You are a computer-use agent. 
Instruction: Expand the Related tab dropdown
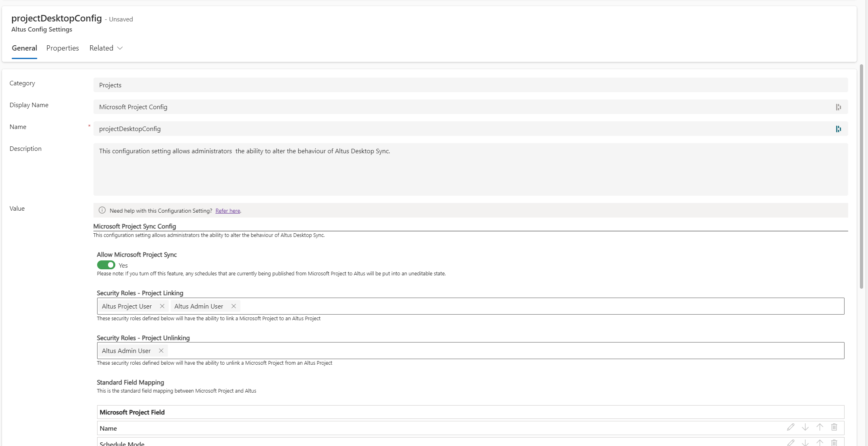tap(106, 48)
